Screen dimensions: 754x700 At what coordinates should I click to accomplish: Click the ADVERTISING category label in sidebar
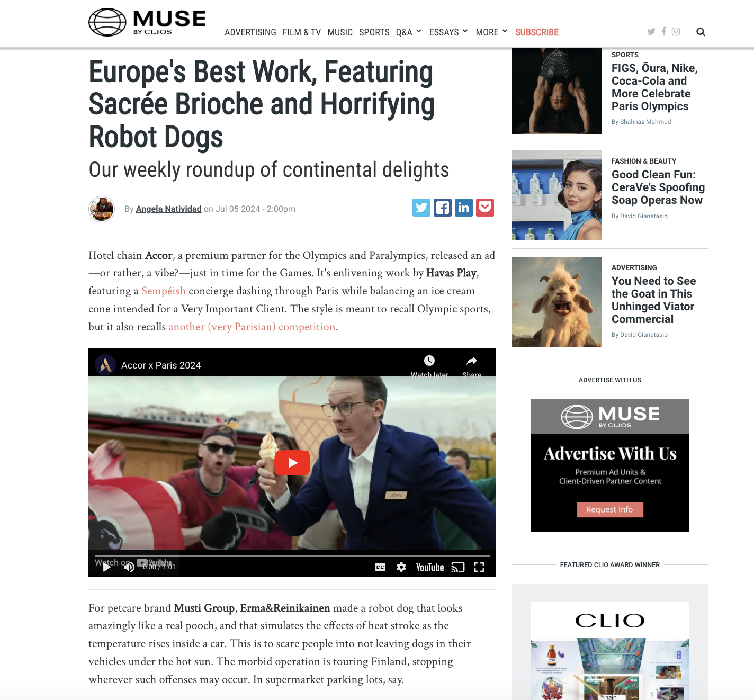(634, 267)
